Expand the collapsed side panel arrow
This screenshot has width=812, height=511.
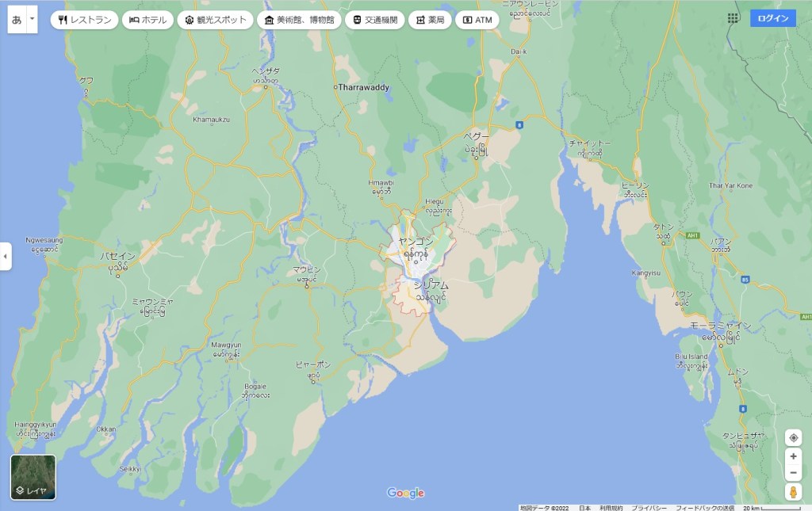click(6, 257)
